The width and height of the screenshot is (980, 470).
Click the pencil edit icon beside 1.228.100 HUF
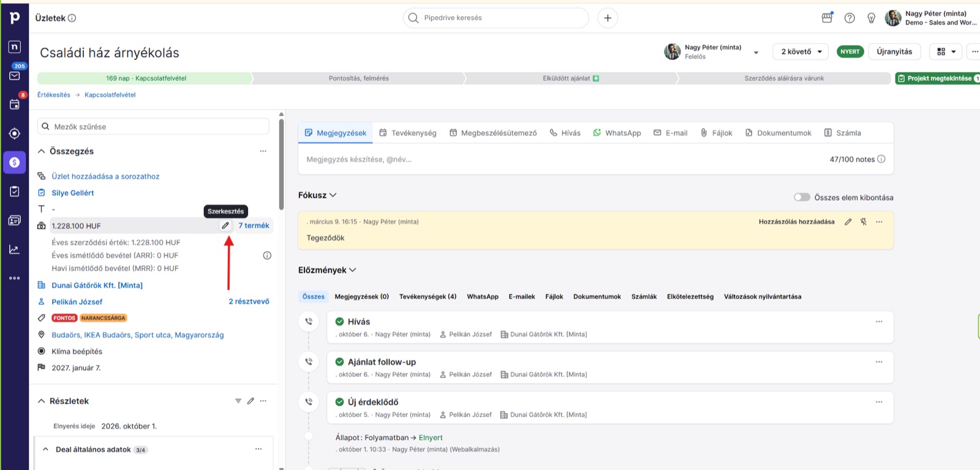tap(225, 226)
